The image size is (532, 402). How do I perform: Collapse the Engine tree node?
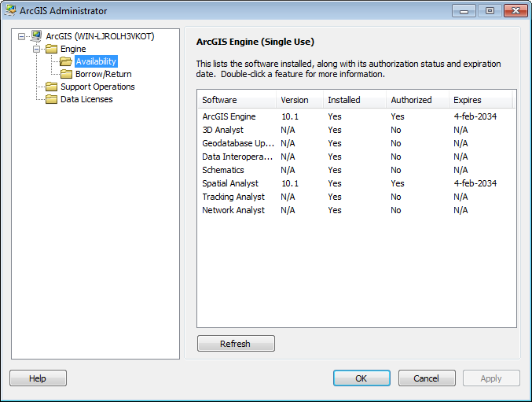[37, 49]
